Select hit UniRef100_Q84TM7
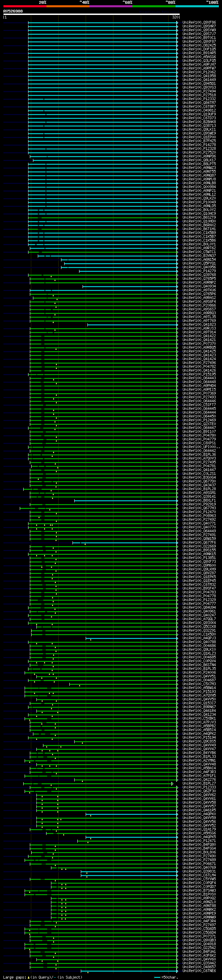222x980 pixels. 199,103
